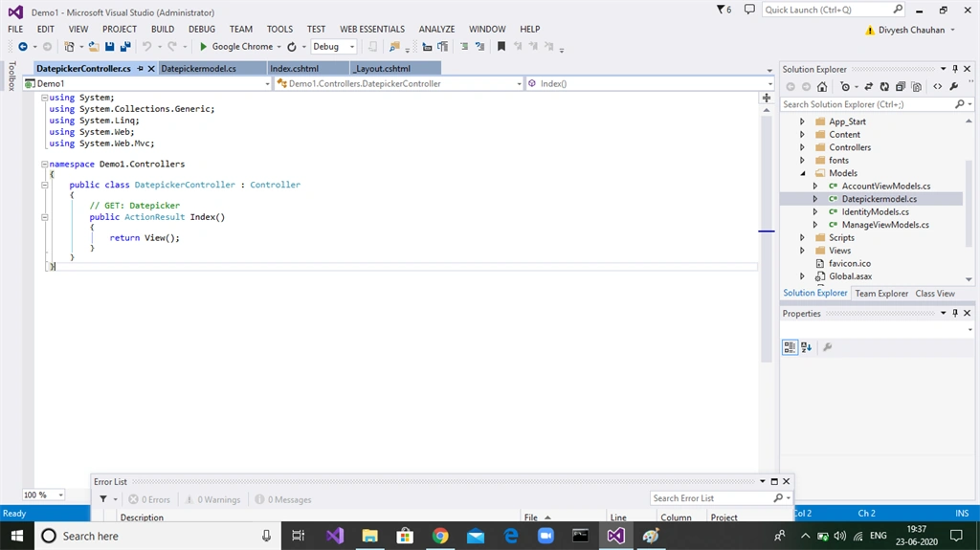980x550 pixels.
Task: Navigate backward with the blue arrow
Action: (x=23, y=46)
